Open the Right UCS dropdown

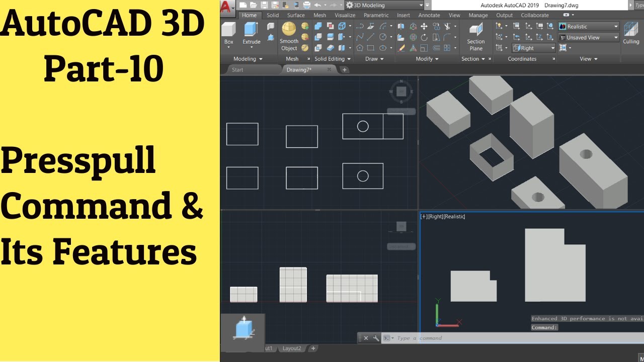pyautogui.click(x=534, y=48)
